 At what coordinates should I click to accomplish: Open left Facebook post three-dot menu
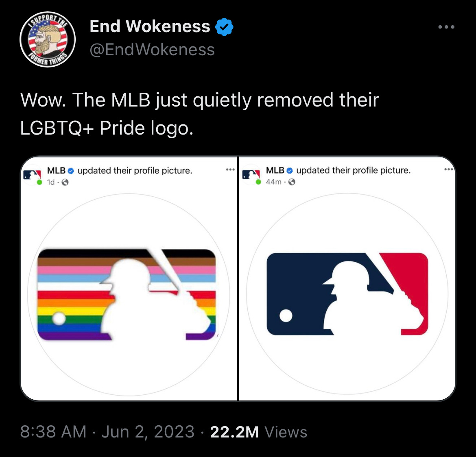click(x=230, y=169)
